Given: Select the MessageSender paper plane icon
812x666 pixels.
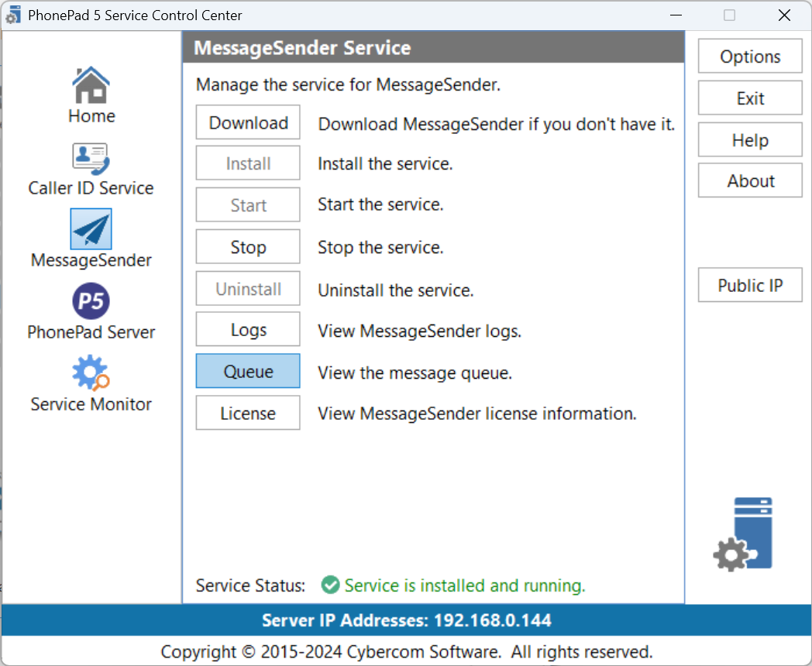Looking at the screenshot, I should pos(91,229).
